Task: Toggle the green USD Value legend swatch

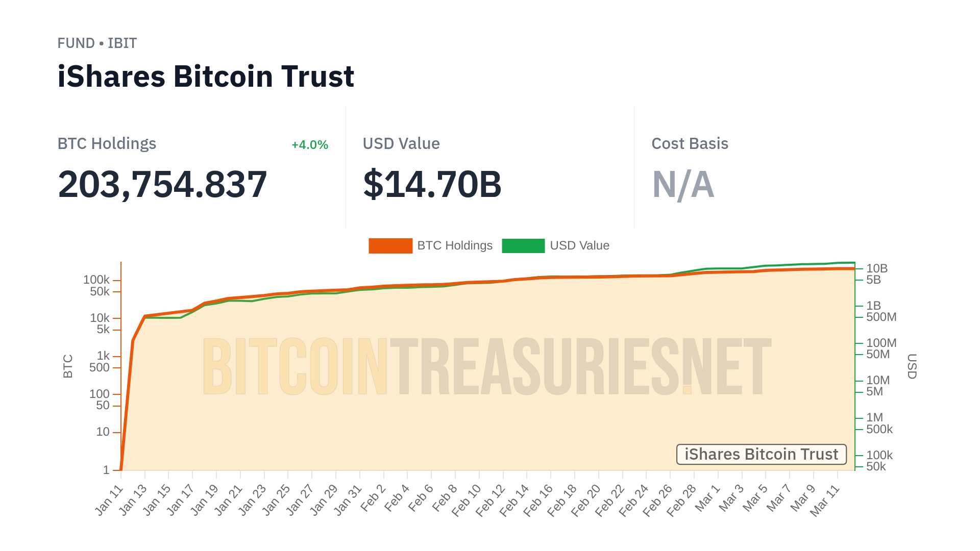Action: click(x=523, y=246)
